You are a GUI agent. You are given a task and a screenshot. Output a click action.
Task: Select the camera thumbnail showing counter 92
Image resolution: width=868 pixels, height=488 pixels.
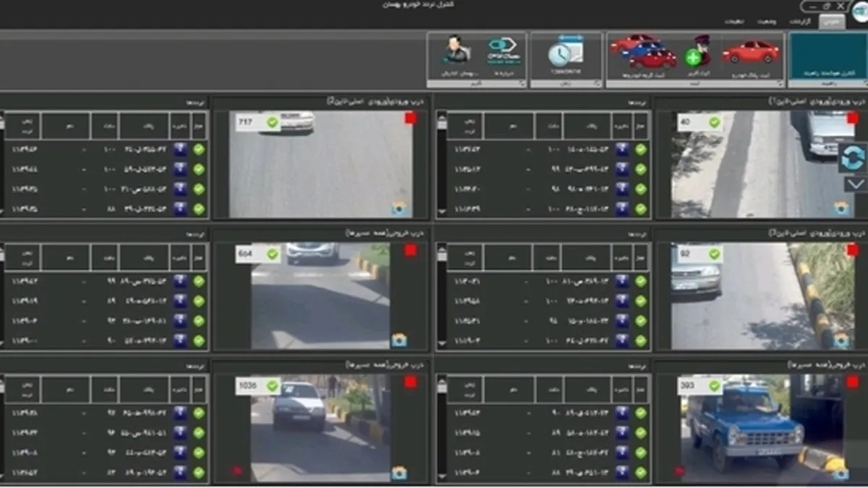[763, 296]
